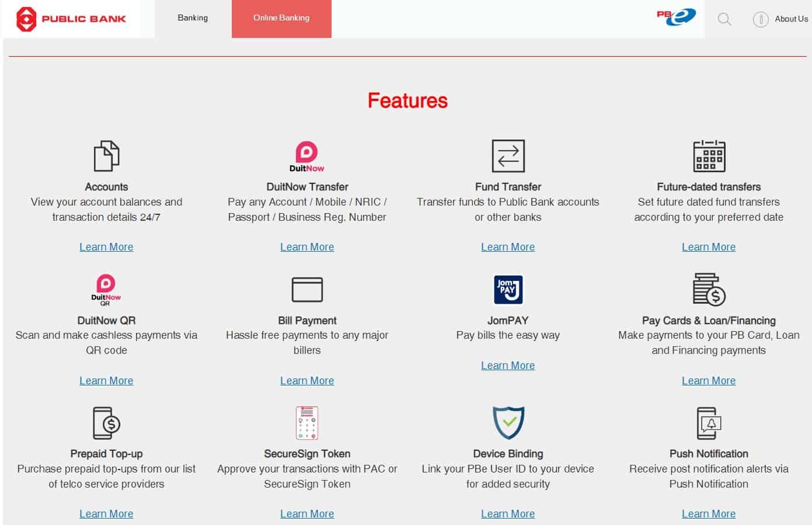This screenshot has width=812, height=525.
Task: Follow Learn More under Push Notification
Action: (709, 514)
